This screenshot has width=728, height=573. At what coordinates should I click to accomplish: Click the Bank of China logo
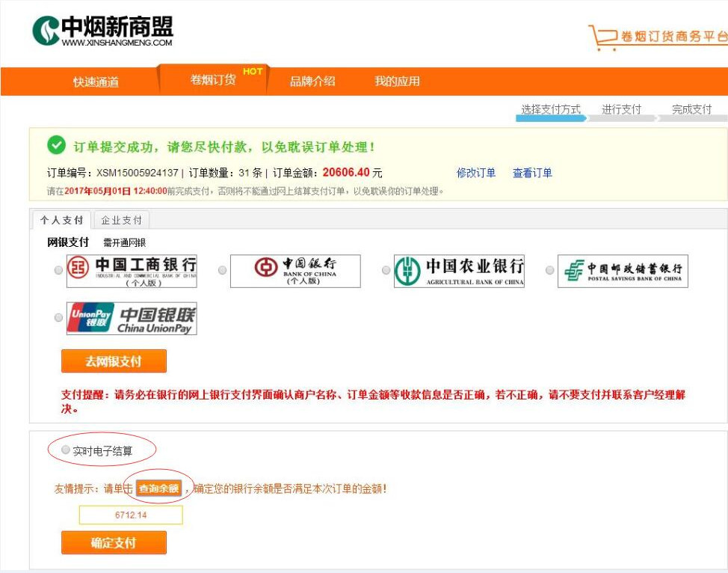point(295,271)
